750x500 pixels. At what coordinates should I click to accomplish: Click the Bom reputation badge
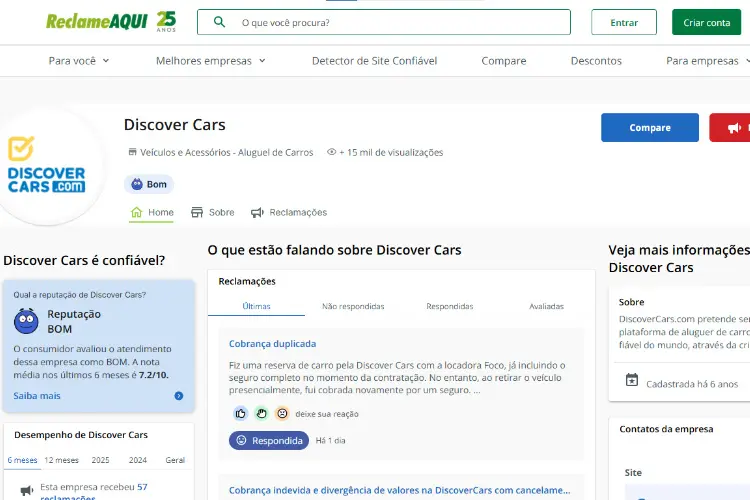coord(149,184)
